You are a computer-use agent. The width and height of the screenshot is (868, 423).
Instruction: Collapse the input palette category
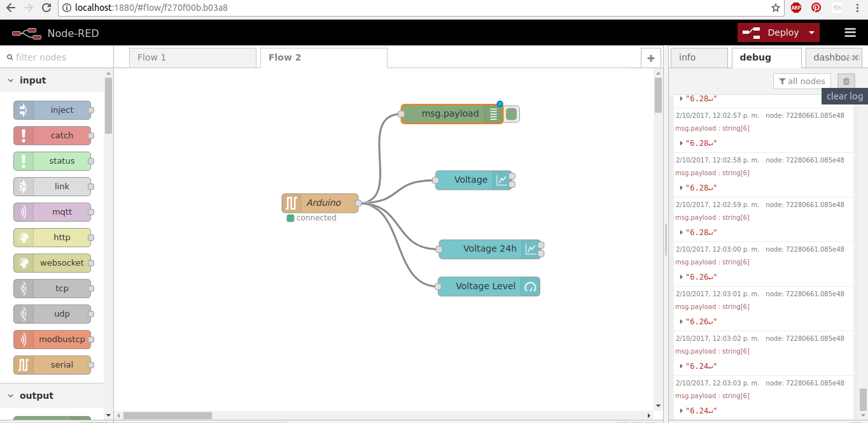[x=11, y=80]
